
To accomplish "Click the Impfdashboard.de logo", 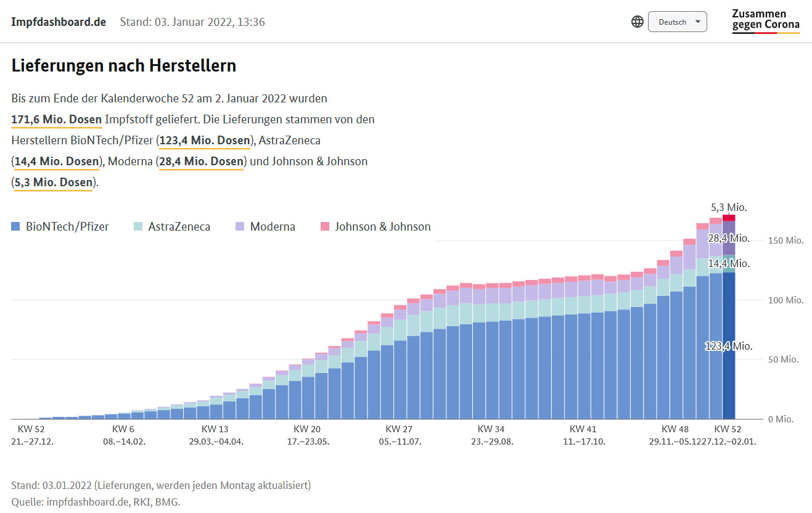I will [x=59, y=21].
